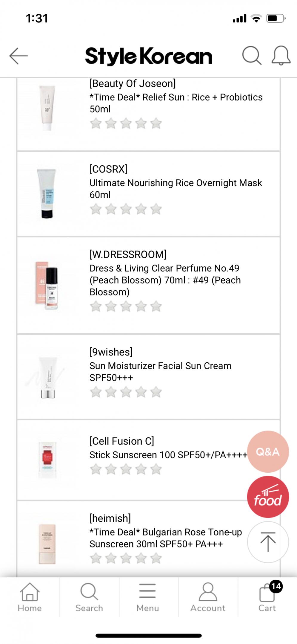Screen dimensions: 297x644
Task: Tap Cell Fusion C stick sunscreen thumbnail
Action: click(47, 460)
